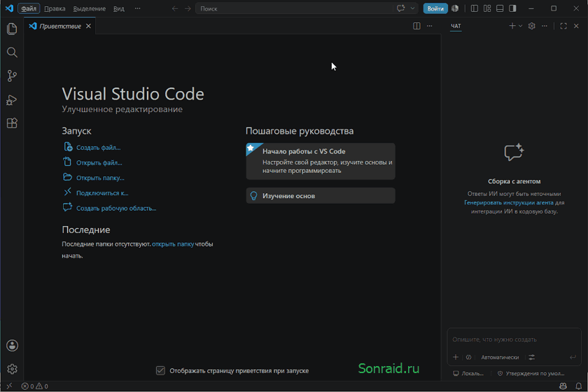Open the Локаль... session target picker
The width and height of the screenshot is (588, 392).
click(468, 374)
